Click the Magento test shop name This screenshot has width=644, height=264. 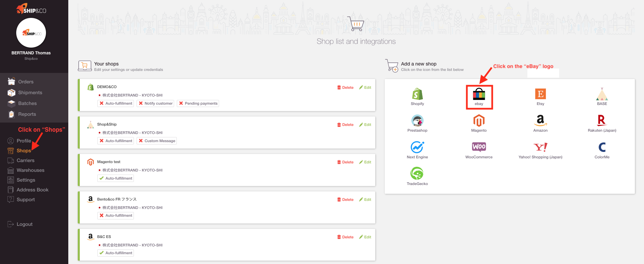pos(109,162)
